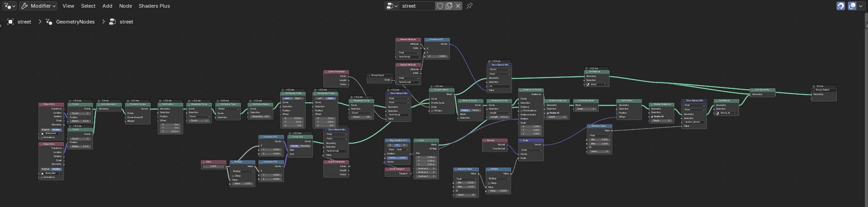Duplicate node group with new copy icon

[449, 6]
